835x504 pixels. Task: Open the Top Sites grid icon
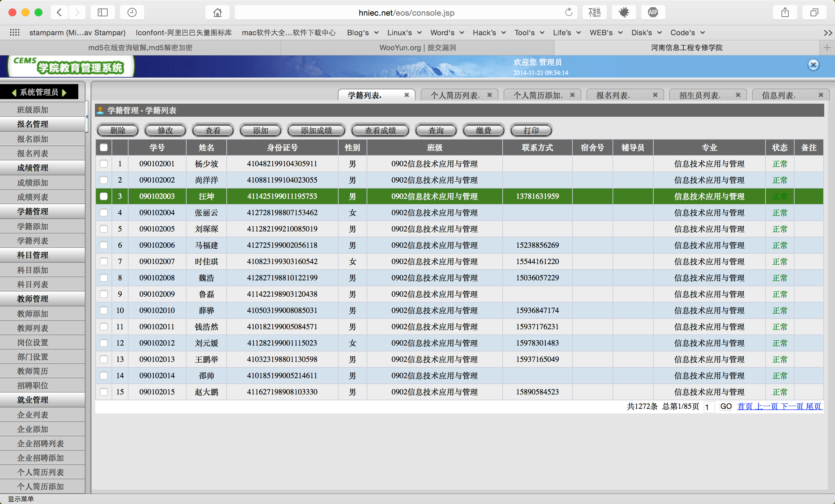tap(15, 33)
